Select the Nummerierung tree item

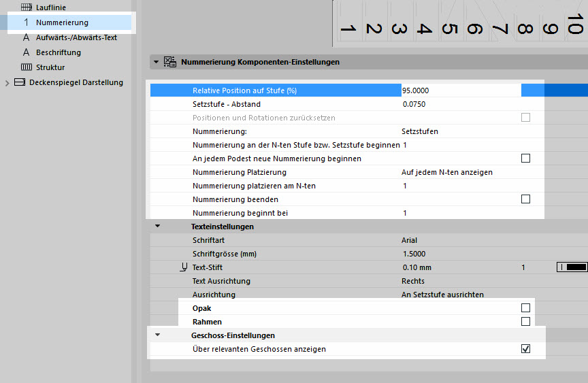point(62,22)
